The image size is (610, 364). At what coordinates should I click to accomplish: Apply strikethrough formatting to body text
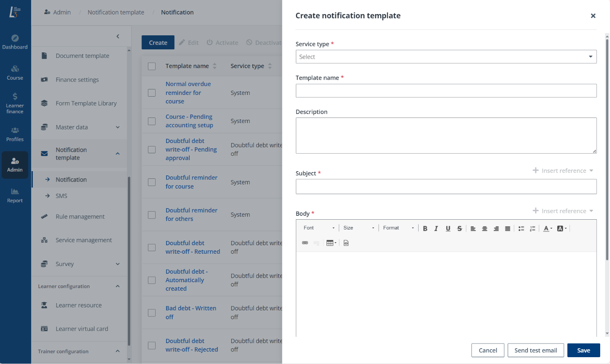coord(459,228)
